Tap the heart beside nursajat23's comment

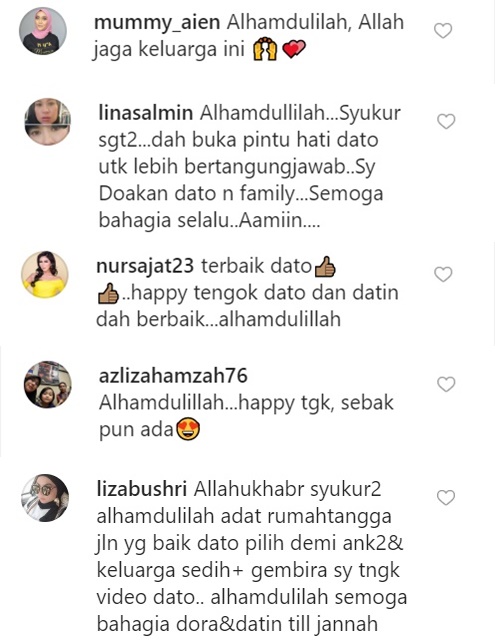point(443,274)
